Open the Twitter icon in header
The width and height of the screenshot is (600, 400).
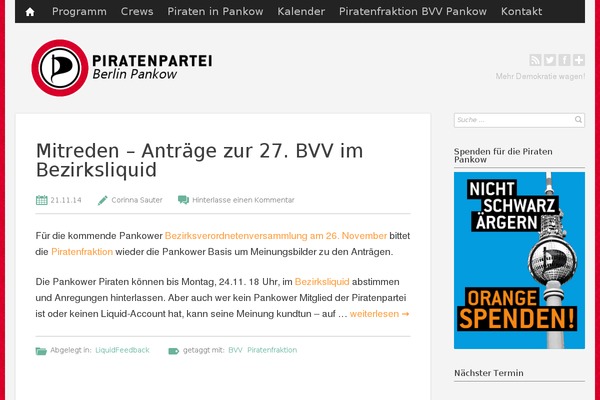click(549, 60)
